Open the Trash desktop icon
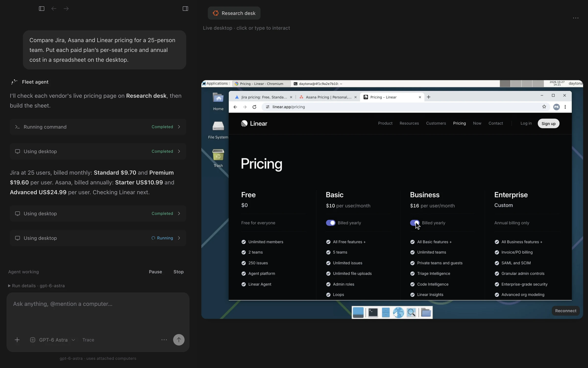This screenshot has height=368, width=588. [x=218, y=158]
